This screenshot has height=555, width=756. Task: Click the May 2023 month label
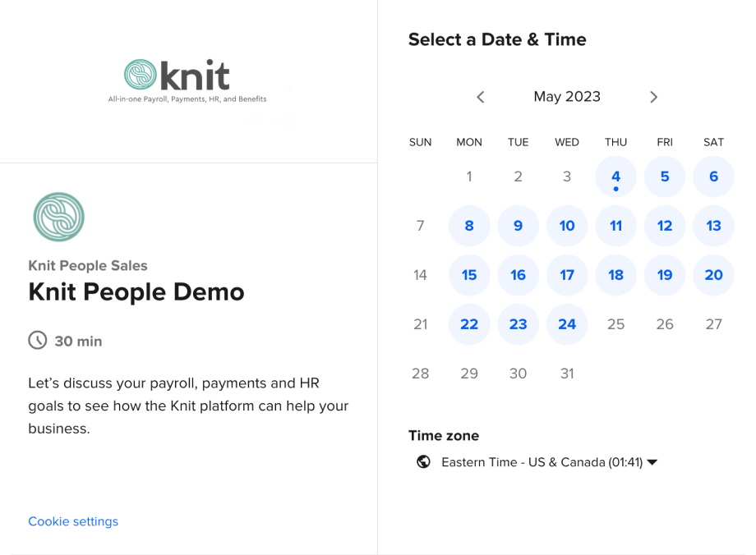pyautogui.click(x=567, y=97)
